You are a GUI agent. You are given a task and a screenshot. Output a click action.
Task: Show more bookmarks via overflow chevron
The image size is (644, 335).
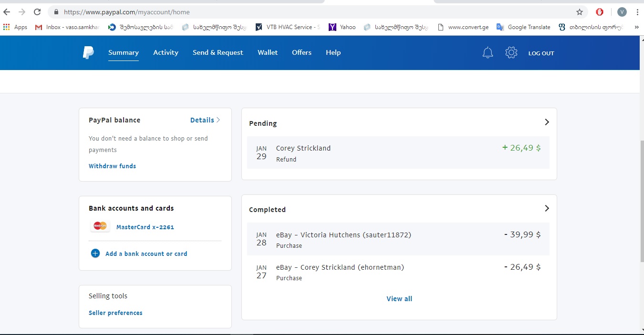[636, 27]
